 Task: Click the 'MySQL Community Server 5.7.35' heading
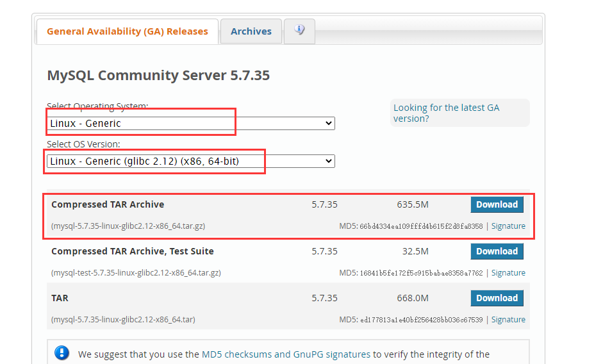click(x=158, y=76)
